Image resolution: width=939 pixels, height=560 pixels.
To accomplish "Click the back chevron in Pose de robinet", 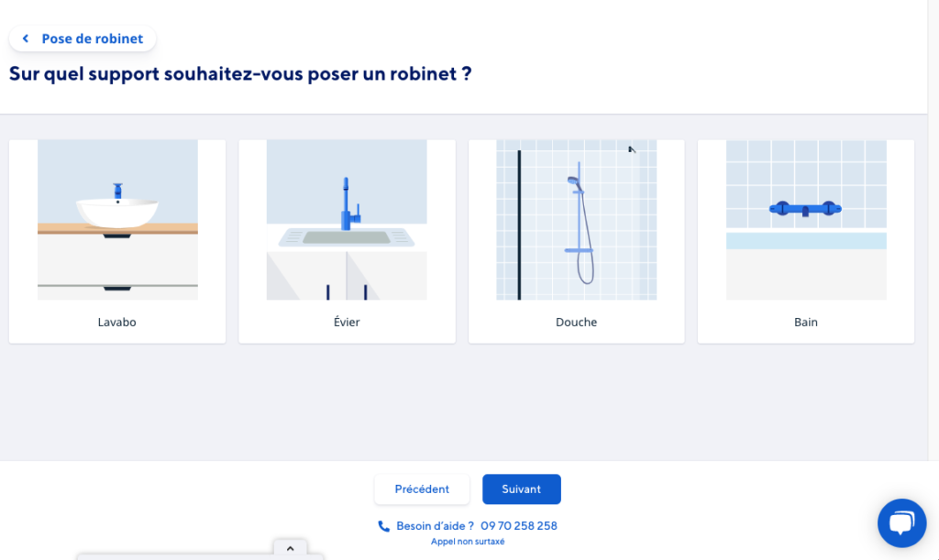I will [26, 39].
